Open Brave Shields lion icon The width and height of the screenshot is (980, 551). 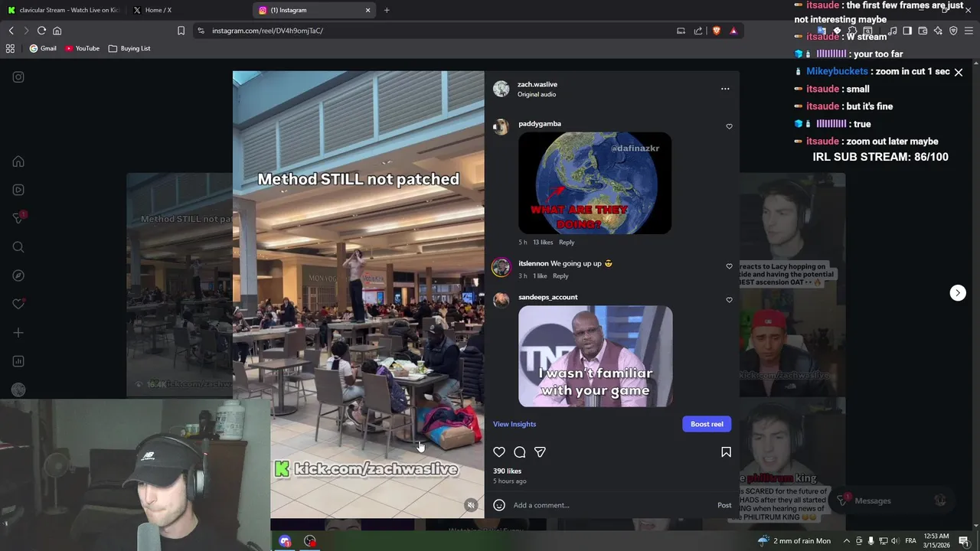[x=717, y=31]
